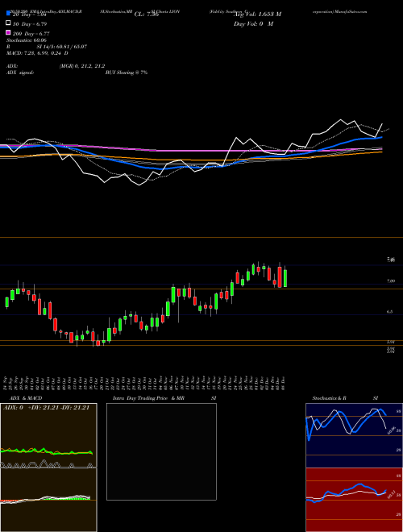403x532 pixels.
Task: Click the magenta 200 Day legend swatch
Action: tap(8, 33)
